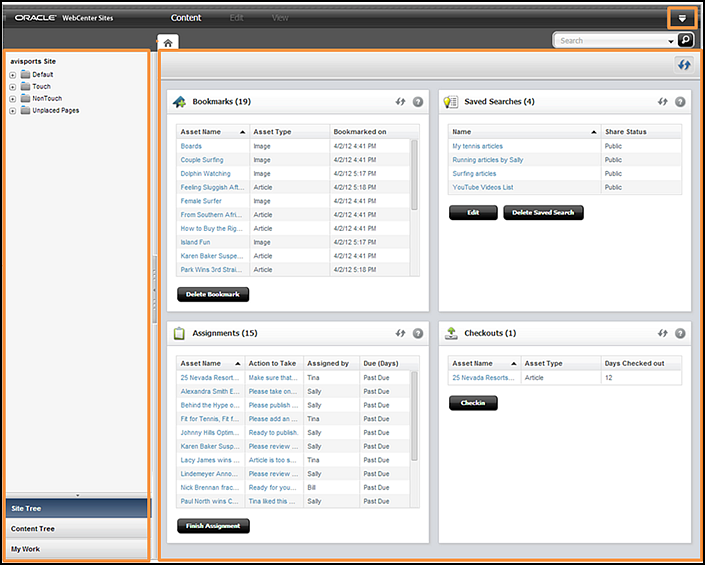Click the Unplaced Pages folder icon
This screenshot has width=705, height=565.
(25, 110)
